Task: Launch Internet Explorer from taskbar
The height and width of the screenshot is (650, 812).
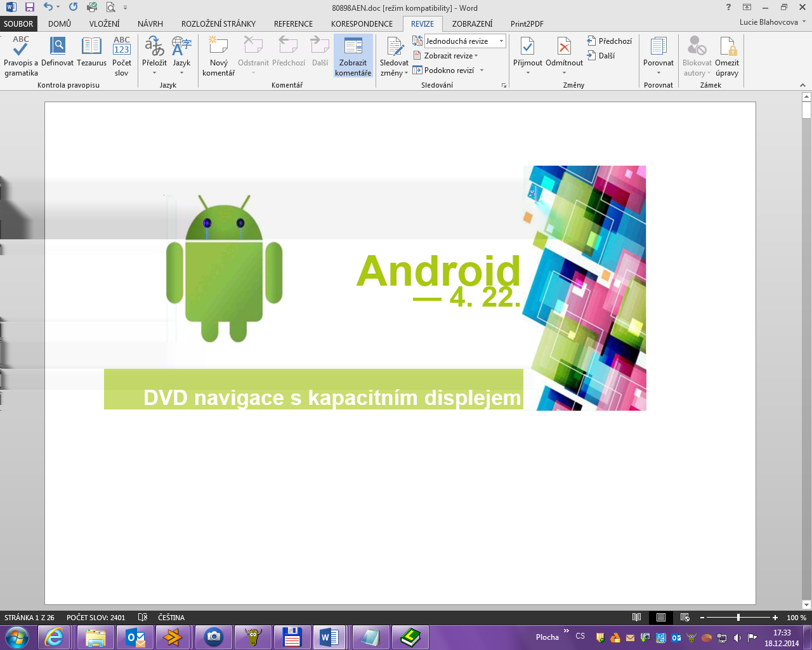Action: (x=55, y=637)
